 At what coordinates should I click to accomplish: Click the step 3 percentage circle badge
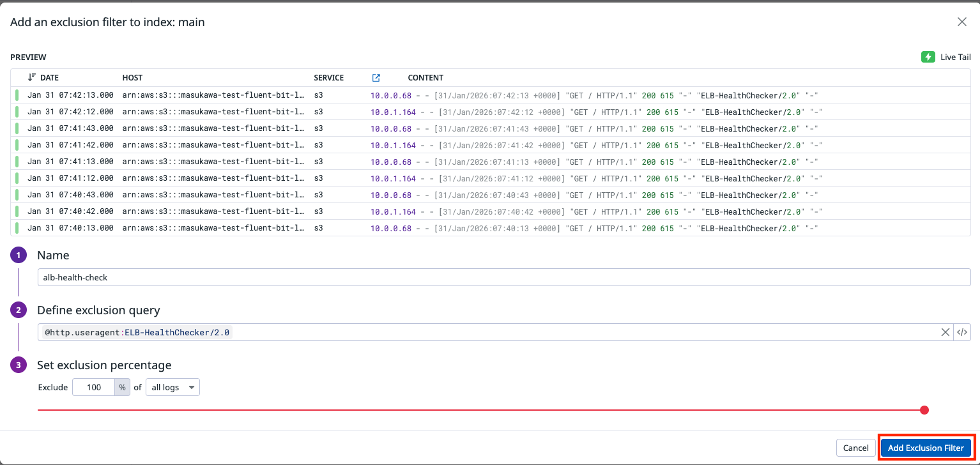(x=19, y=365)
